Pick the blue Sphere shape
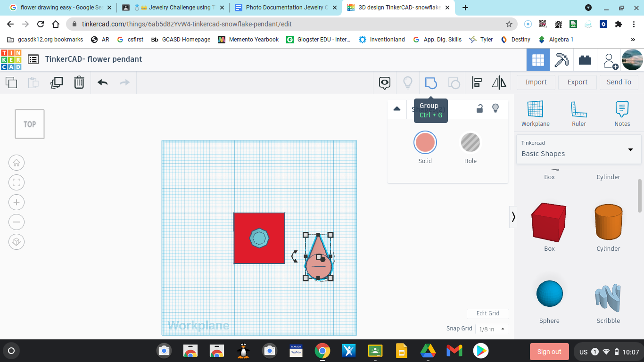644x362 pixels. pos(550,294)
